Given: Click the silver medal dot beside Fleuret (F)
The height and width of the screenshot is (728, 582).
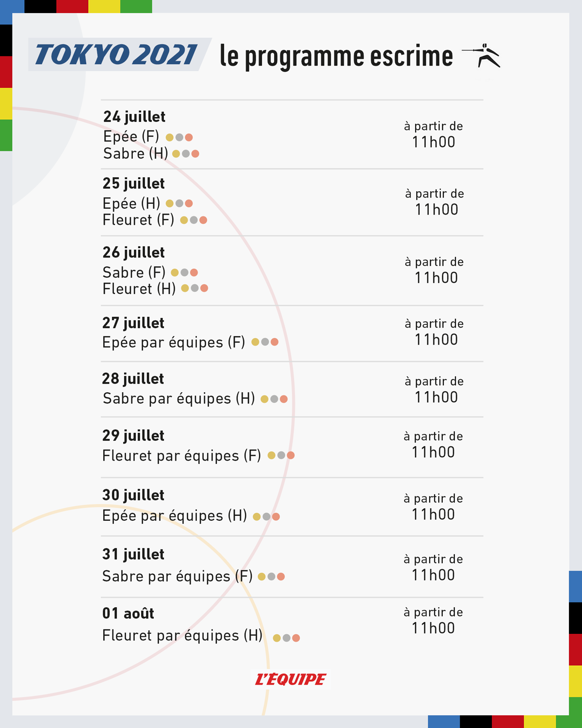Looking at the screenshot, I should tap(194, 220).
